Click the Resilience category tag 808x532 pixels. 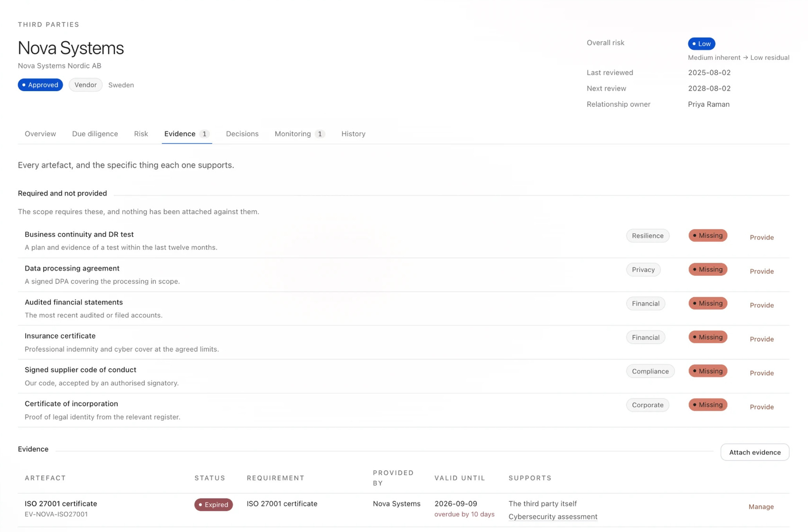click(647, 236)
